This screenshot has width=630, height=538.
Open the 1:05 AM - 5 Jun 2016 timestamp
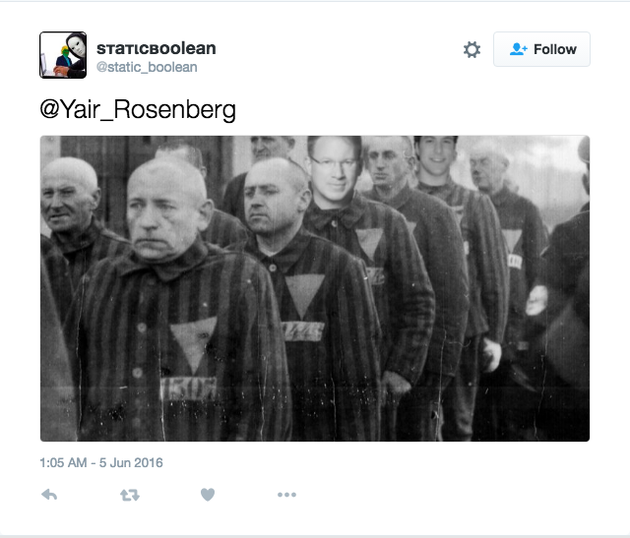coord(101,462)
